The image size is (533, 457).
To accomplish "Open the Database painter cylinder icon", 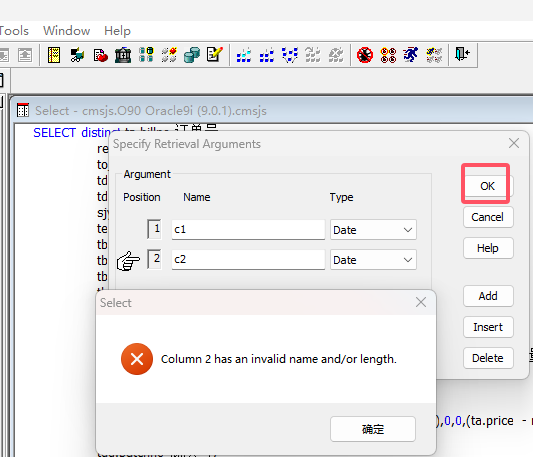I will [192, 55].
